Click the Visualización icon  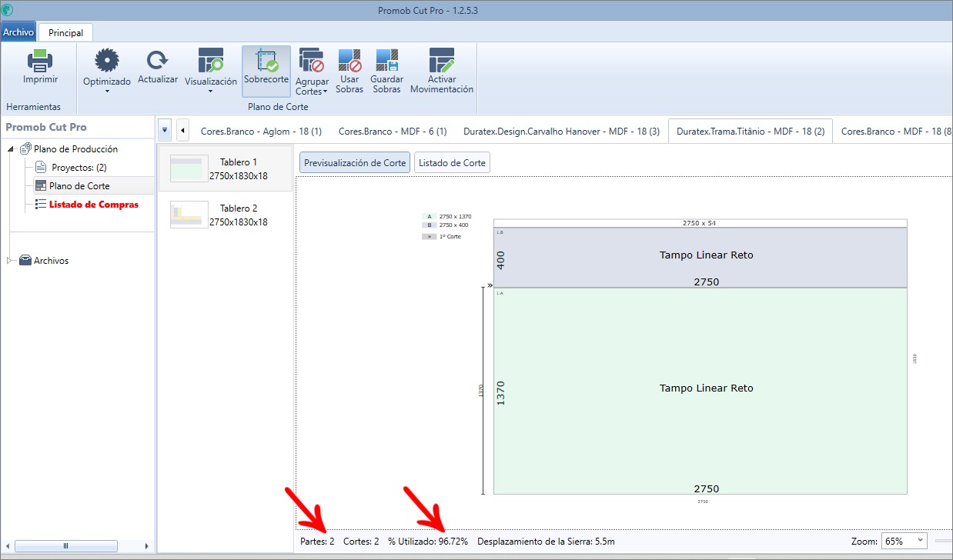pos(211,62)
